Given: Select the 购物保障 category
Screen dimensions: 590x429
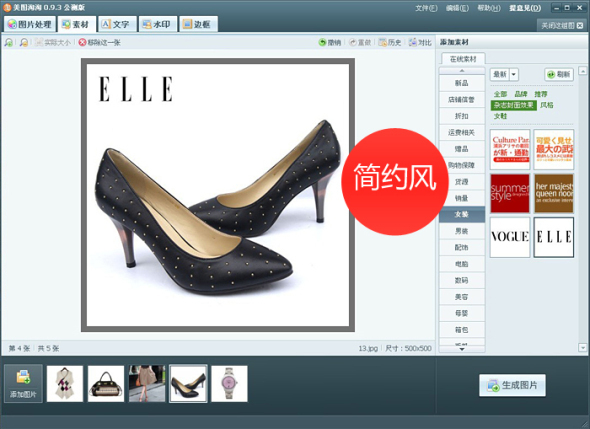Looking at the screenshot, I should point(462,165).
